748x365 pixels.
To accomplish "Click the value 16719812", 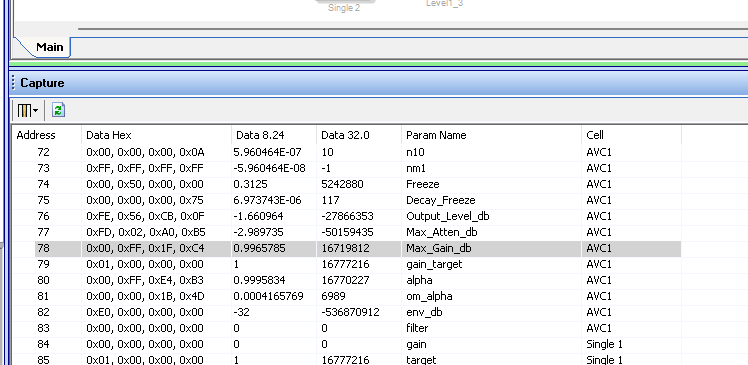I will [345, 248].
